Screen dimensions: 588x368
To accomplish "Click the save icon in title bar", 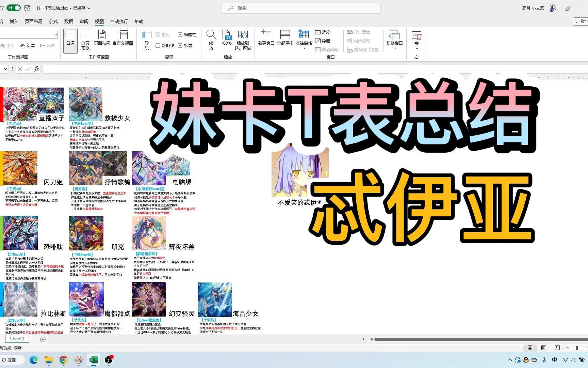I will pyautogui.click(x=27, y=8).
